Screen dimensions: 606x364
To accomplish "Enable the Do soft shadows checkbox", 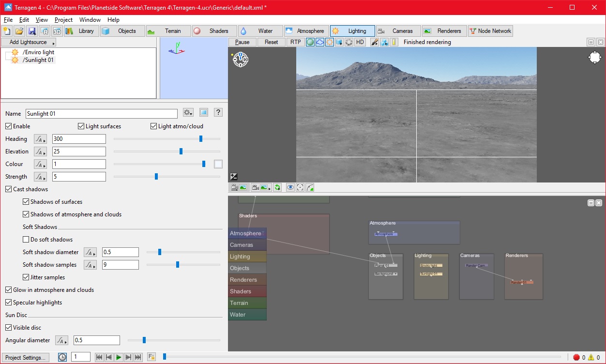I will tap(26, 240).
